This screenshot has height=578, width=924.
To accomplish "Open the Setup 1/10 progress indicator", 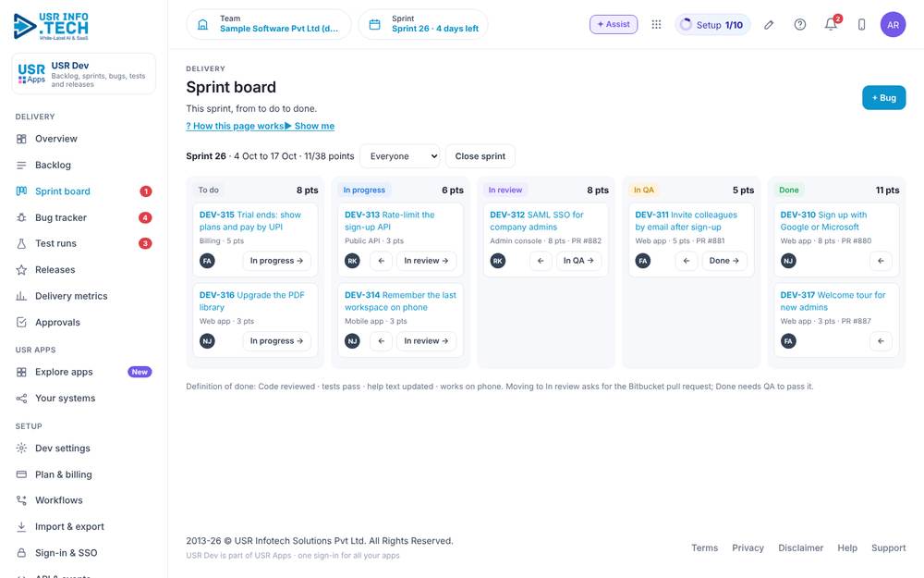I will [712, 25].
